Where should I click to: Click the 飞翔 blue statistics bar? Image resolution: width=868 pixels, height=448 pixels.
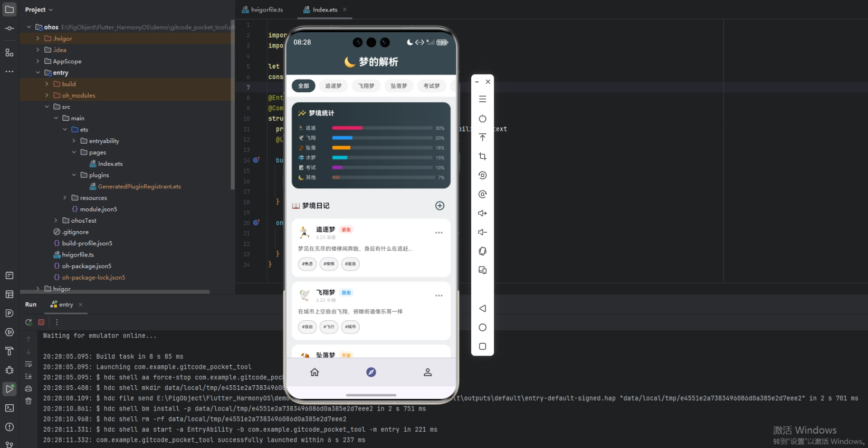click(342, 138)
